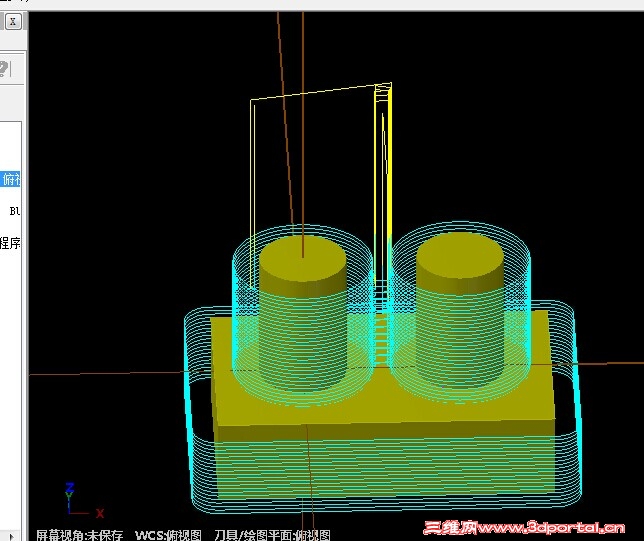Click the yellow rectangular base block's front face
The width and height of the screenshot is (644, 541).
click(385, 458)
